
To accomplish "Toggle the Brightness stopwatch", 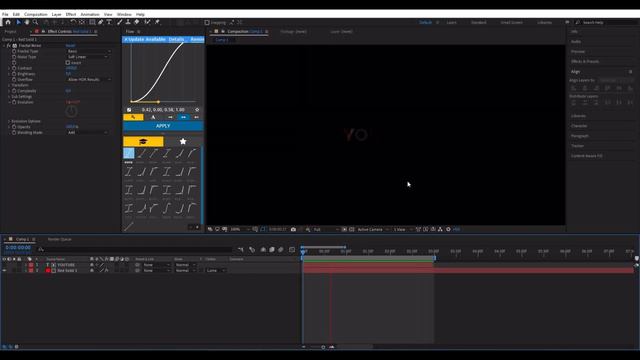I will [x=14, y=74].
